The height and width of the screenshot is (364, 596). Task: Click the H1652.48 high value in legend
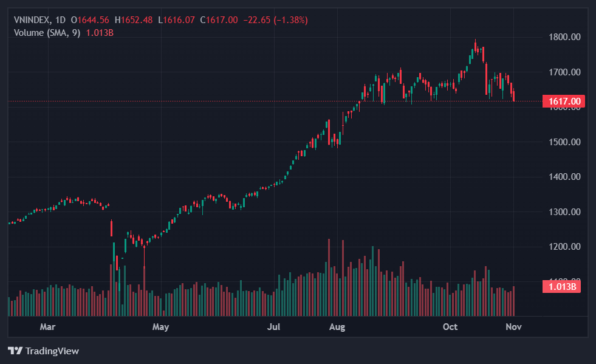(x=136, y=20)
